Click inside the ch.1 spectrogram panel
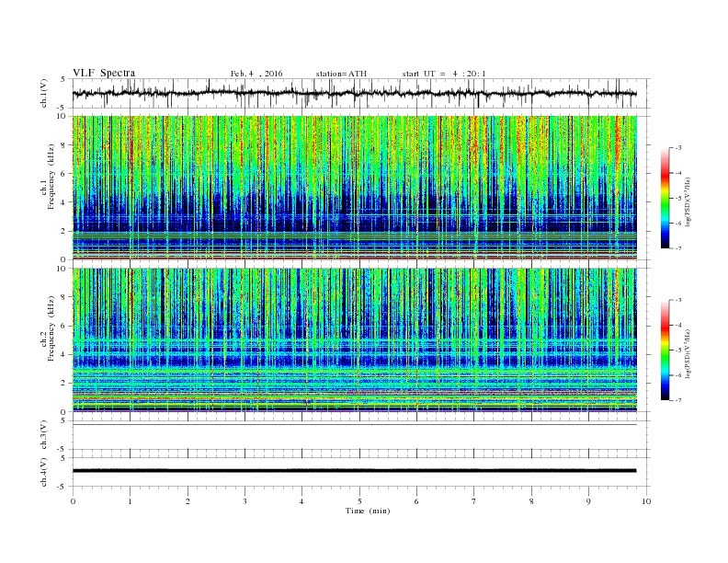 click(x=354, y=188)
